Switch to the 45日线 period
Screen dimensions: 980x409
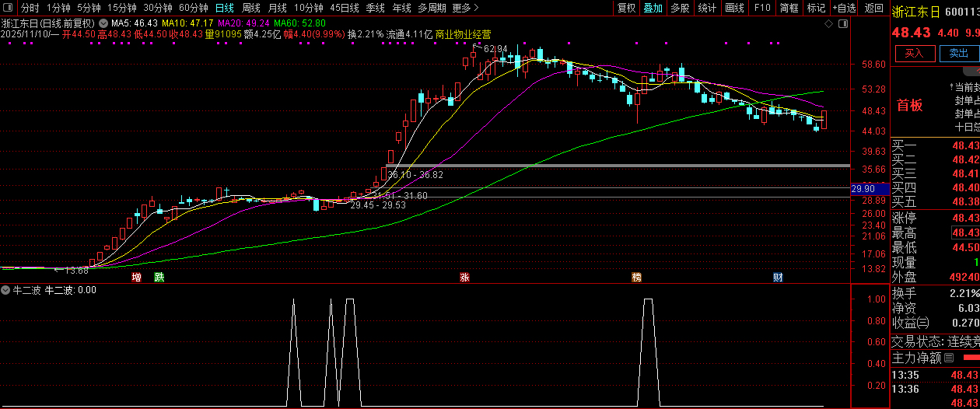(x=345, y=8)
